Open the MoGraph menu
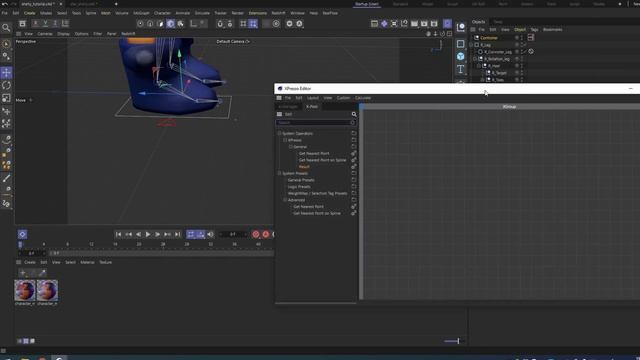The width and height of the screenshot is (640, 360). [x=141, y=13]
